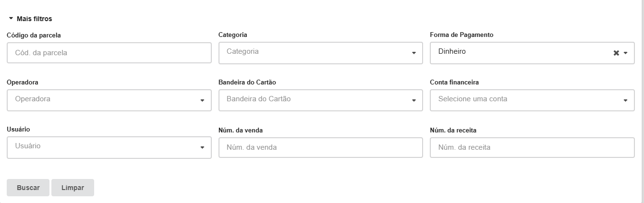Focus the Núm. da venda field
The height and width of the screenshot is (203, 644).
(x=320, y=148)
